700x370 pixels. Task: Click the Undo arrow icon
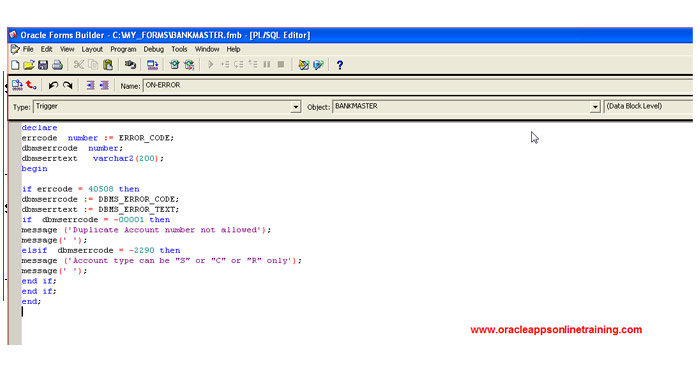tap(53, 85)
